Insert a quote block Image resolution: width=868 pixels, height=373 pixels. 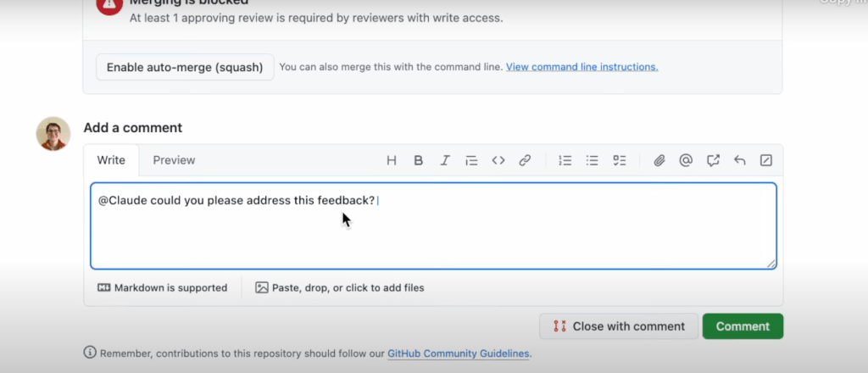pos(472,160)
